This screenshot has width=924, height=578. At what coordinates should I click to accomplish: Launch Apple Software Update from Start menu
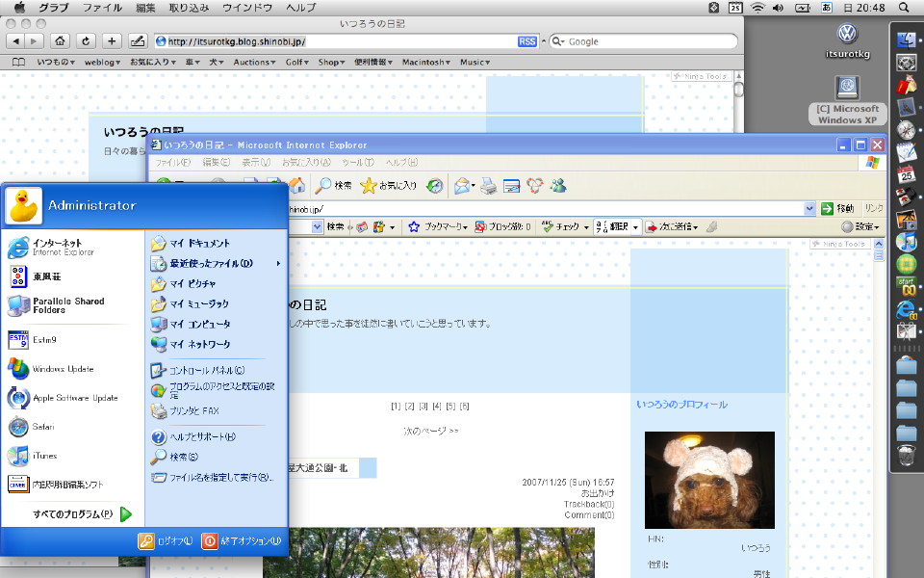coord(72,398)
